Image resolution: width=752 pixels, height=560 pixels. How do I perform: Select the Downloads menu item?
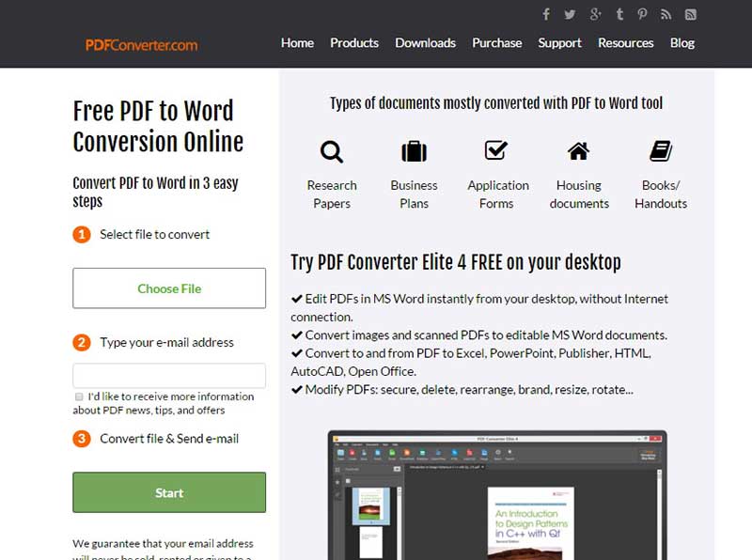[425, 42]
